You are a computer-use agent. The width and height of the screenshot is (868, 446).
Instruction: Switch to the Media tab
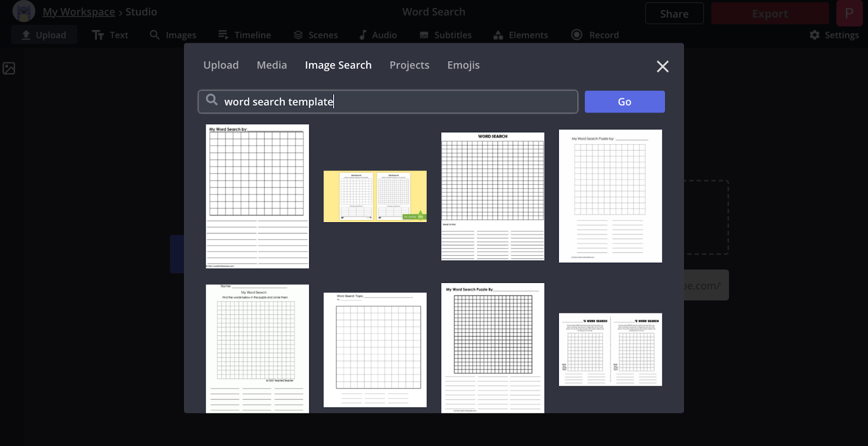(x=272, y=65)
